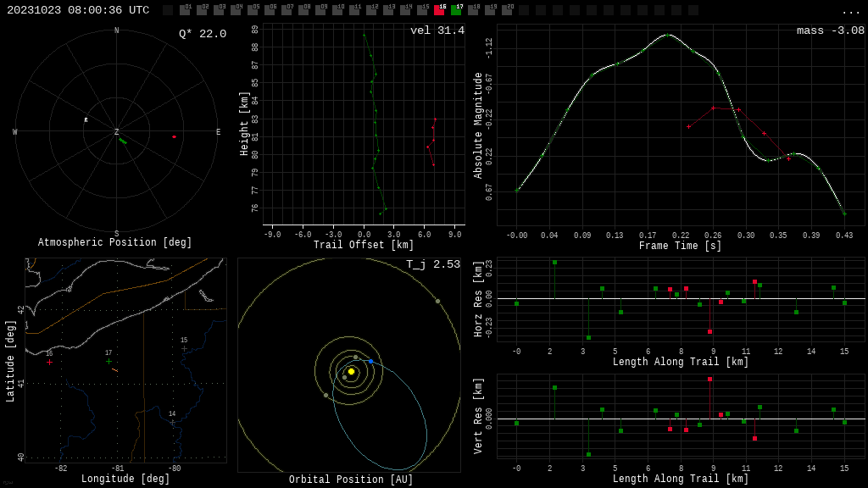Click station 14 marker on map
The image size is (868, 488).
173,422
